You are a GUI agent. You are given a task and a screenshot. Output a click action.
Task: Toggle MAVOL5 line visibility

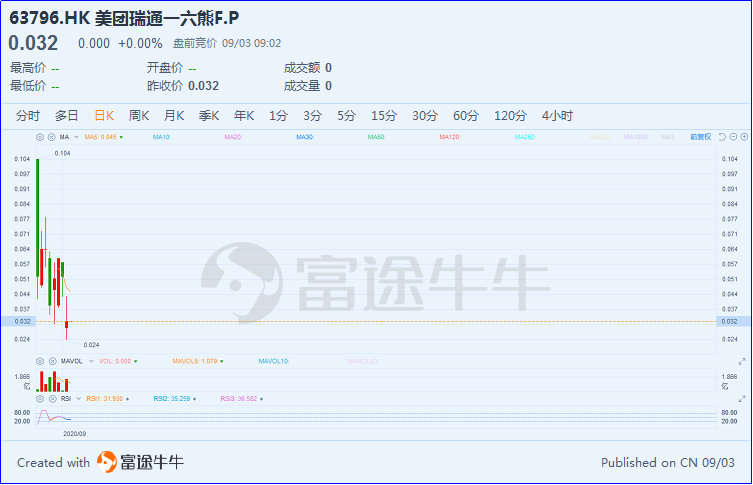tap(197, 361)
